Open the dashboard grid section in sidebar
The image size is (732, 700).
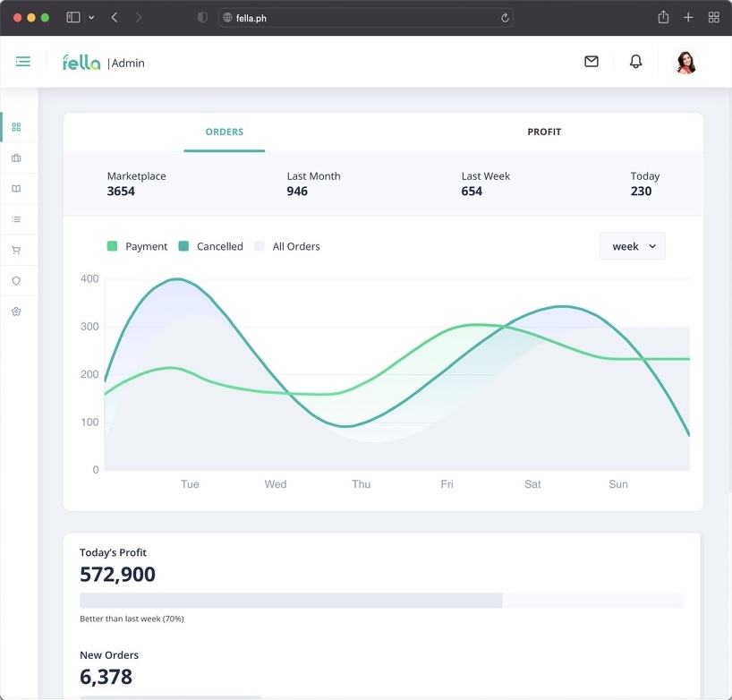click(15, 126)
